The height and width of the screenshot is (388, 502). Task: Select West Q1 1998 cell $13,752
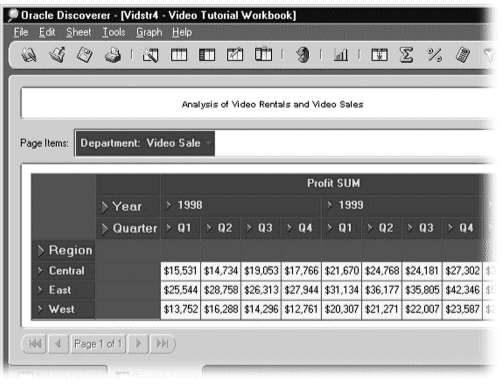(x=180, y=309)
